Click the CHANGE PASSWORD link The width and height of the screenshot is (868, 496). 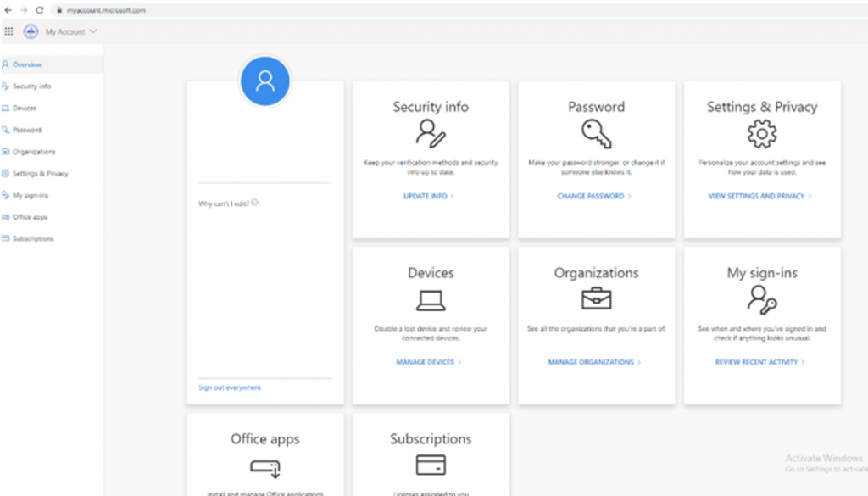(593, 196)
